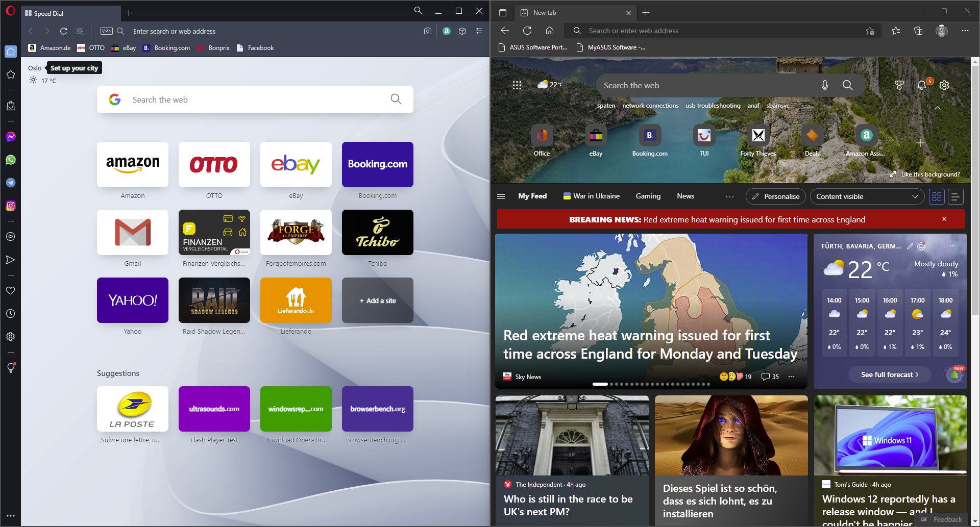Open Edge favorites star list
This screenshot has height=527, width=980.
(896, 31)
